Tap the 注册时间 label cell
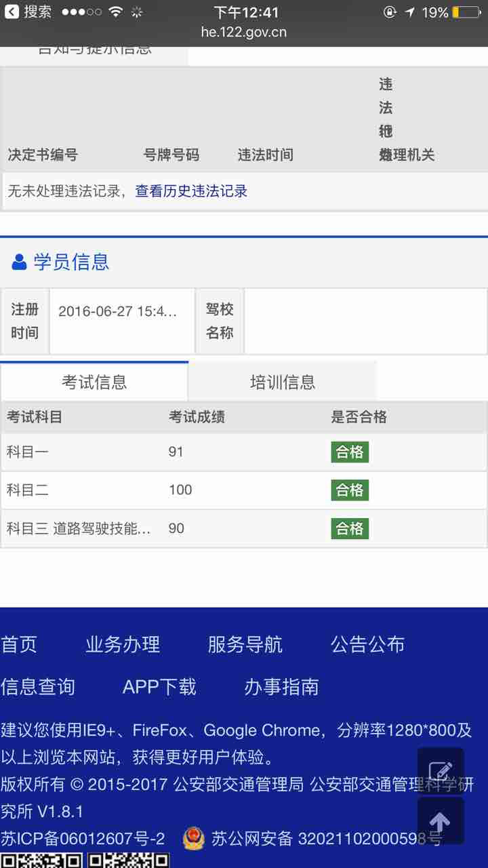Image resolution: width=488 pixels, height=868 pixels. click(x=24, y=321)
